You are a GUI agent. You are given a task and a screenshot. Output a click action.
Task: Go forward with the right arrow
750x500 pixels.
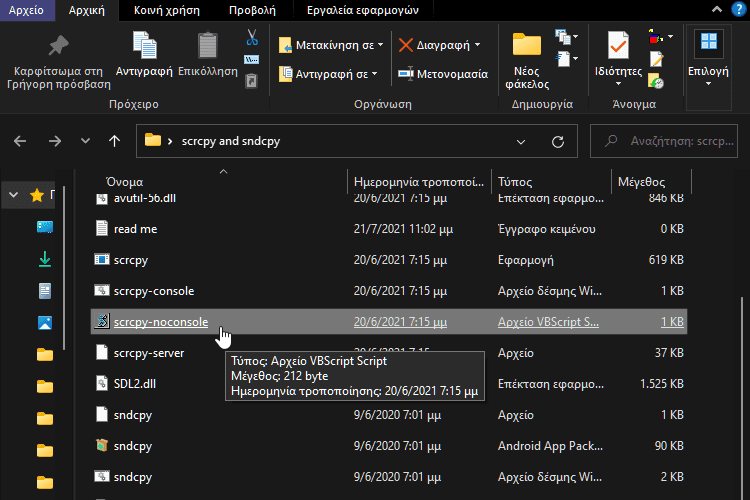point(55,141)
